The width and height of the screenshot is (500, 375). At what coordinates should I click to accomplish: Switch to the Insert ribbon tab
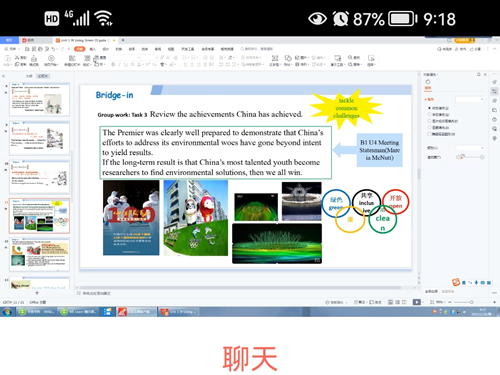[x=93, y=49]
